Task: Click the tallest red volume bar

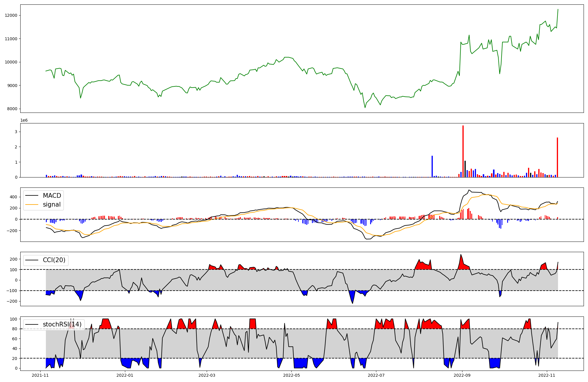Action: coord(463,151)
